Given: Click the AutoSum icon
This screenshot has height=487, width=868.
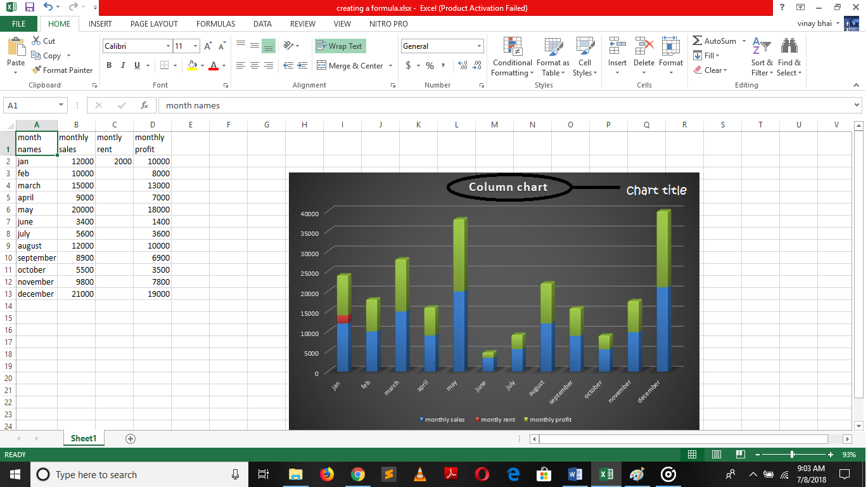Looking at the screenshot, I should click(698, 41).
